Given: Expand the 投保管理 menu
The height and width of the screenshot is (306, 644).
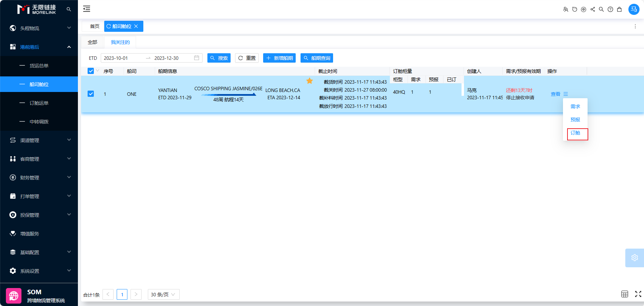Looking at the screenshot, I should click(x=39, y=215).
